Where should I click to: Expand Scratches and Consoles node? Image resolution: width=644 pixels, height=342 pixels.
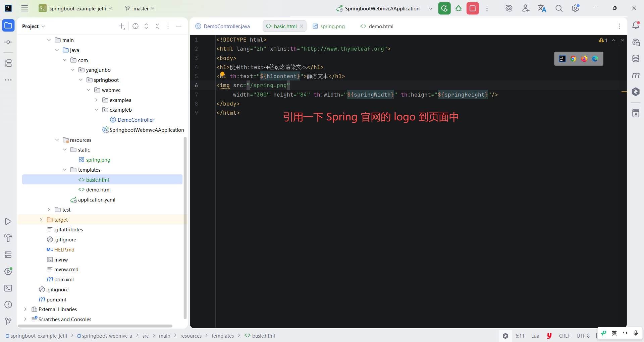(25, 319)
